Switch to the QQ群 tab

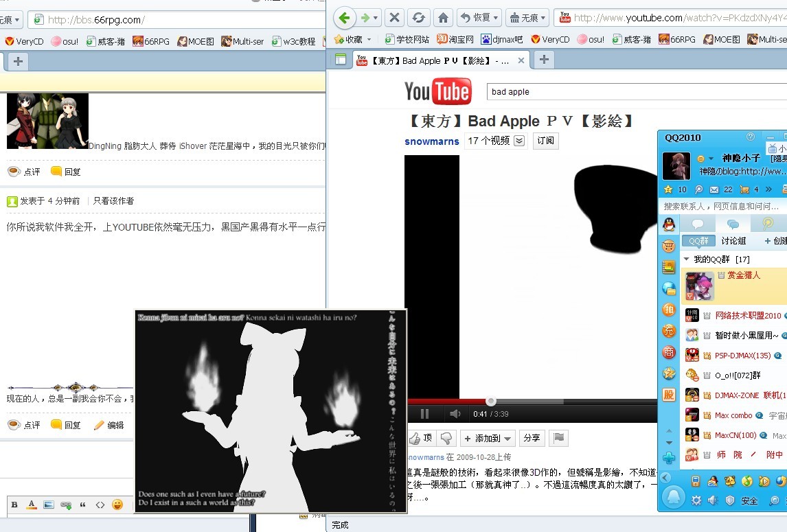click(x=698, y=241)
